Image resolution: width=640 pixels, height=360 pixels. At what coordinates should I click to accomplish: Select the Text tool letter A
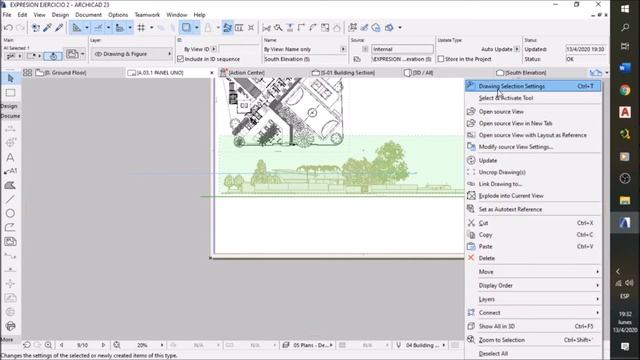11,158
